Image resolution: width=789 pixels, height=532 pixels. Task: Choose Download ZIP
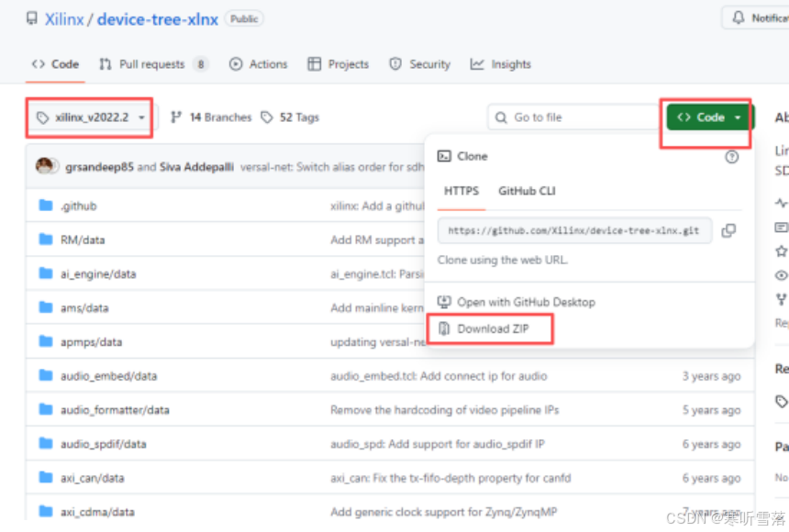[x=484, y=329]
